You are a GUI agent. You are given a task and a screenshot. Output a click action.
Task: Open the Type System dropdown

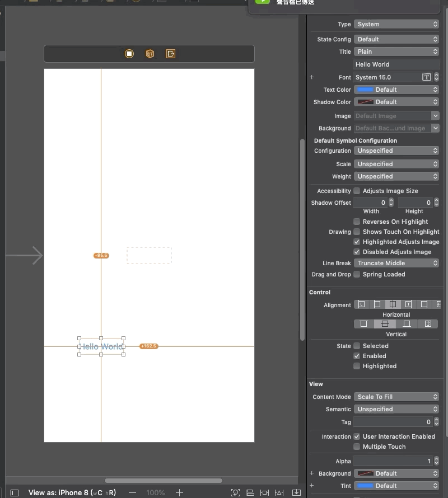pos(396,24)
